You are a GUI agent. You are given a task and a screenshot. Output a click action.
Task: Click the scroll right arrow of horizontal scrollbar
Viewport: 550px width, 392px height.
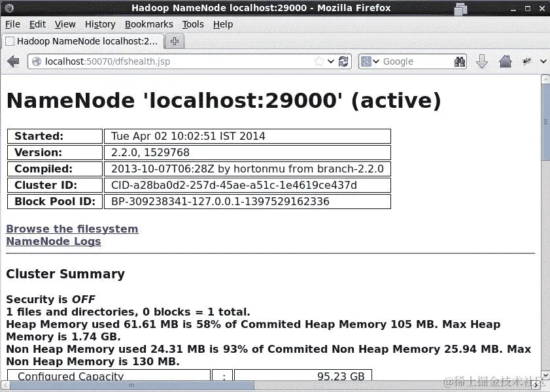tap(536, 385)
